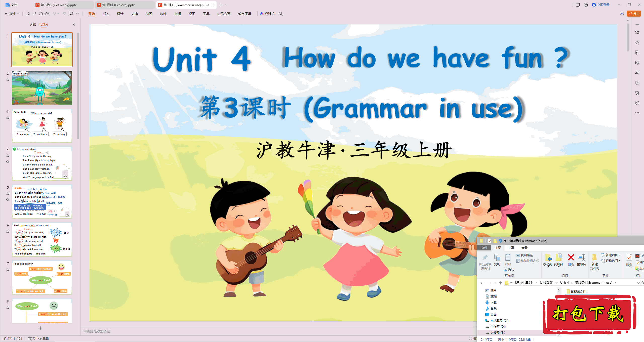Switch to 大纲 outline view tab
Viewport: 644px width, 342px height.
[33, 24]
